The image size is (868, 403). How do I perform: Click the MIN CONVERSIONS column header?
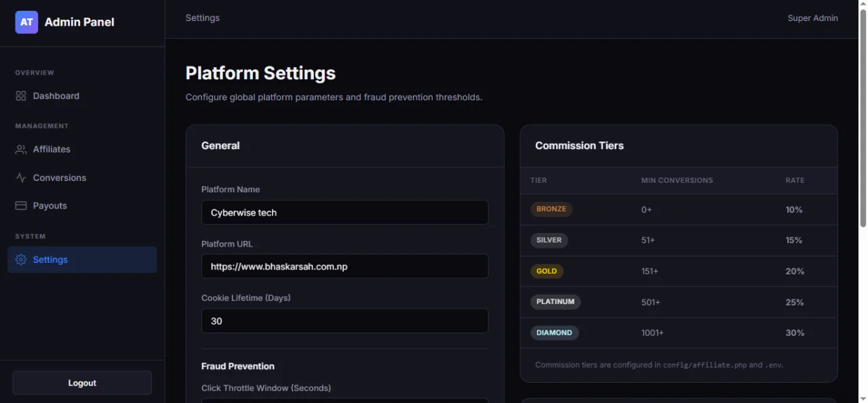tap(677, 180)
